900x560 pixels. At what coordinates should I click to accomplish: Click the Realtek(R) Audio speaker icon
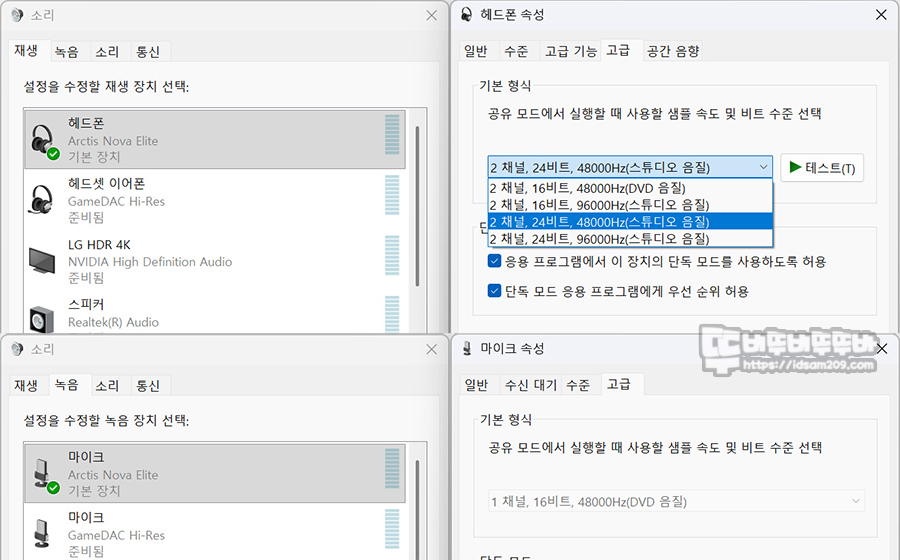(x=41, y=319)
